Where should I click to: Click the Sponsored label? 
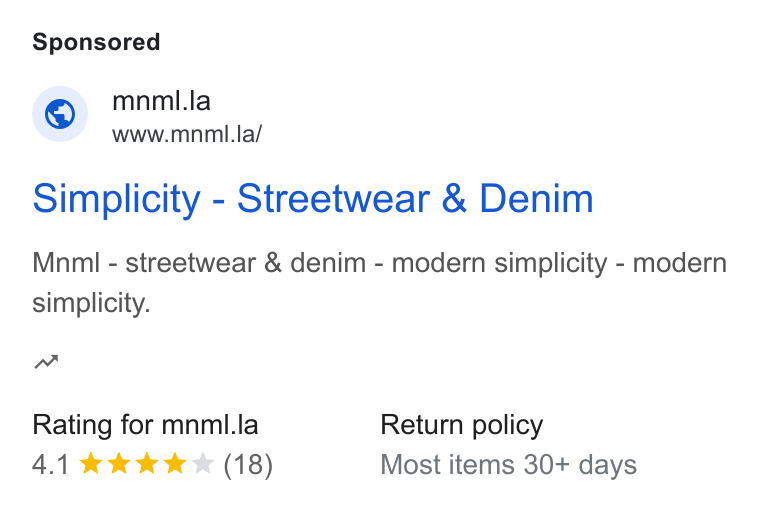click(x=96, y=42)
